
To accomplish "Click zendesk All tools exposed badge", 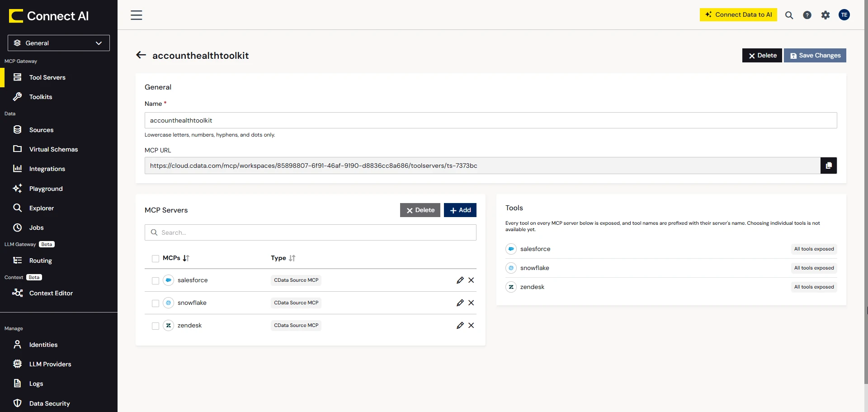I will (814, 287).
